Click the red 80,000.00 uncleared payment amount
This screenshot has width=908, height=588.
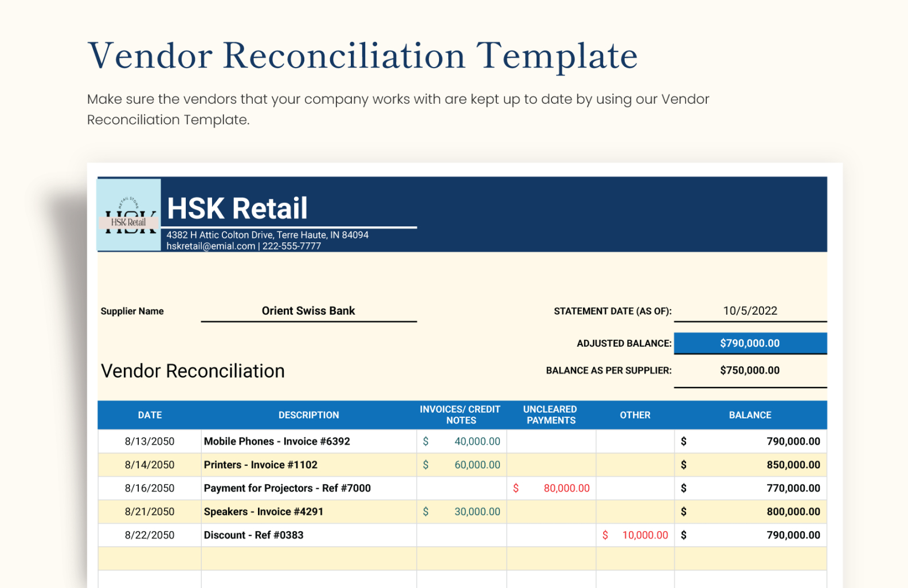point(566,488)
